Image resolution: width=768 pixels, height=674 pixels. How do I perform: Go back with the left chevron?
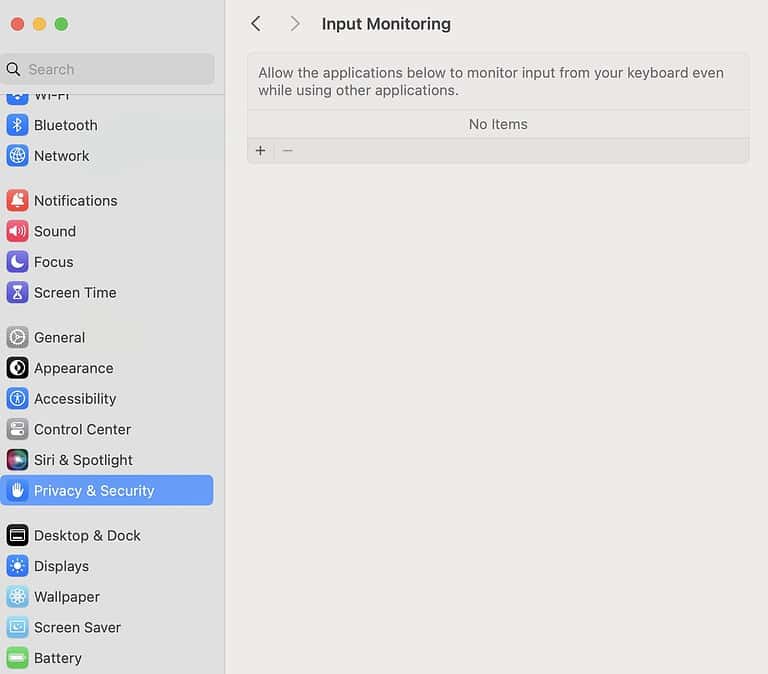coord(256,24)
